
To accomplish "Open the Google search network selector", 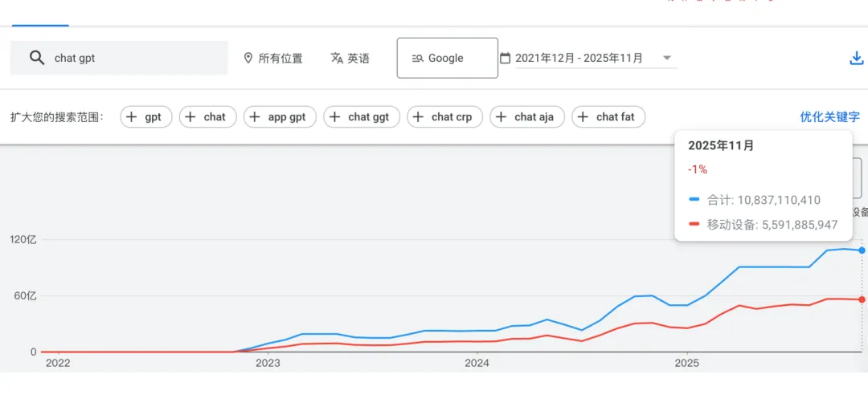I will click(x=448, y=58).
